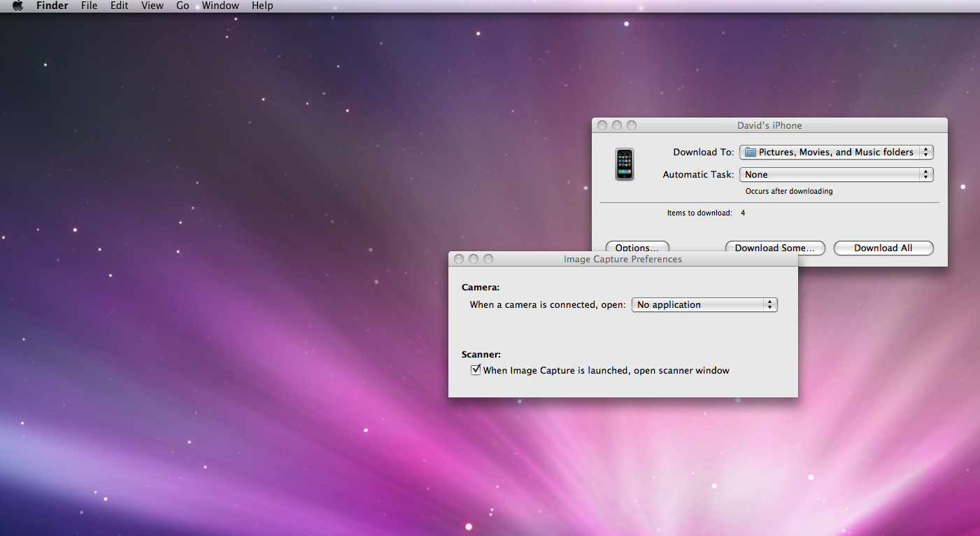Image resolution: width=980 pixels, height=536 pixels.
Task: Click the 'Items to download:' label
Action: click(x=700, y=213)
